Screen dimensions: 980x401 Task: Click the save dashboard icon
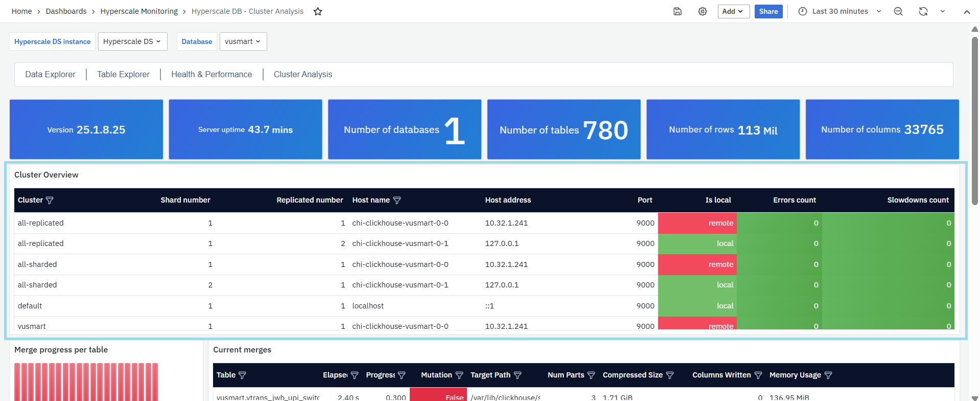point(678,12)
